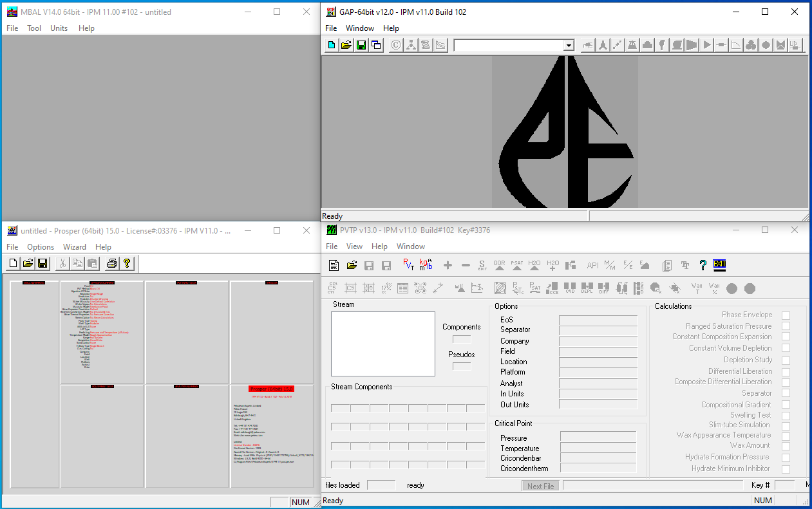This screenshot has width=812, height=509.
Task: Click the API icon in PVTP toolbar
Action: click(593, 265)
